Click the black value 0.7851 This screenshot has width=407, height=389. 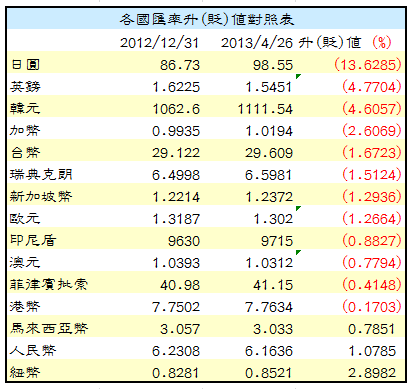372,329
